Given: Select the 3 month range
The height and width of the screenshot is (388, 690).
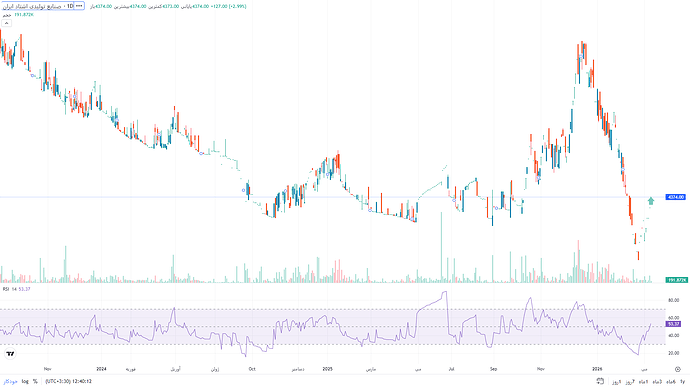Looking at the screenshot, I should [657, 381].
